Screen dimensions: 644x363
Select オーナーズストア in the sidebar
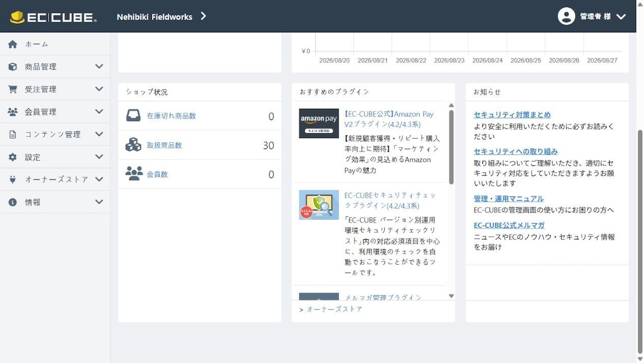pyautogui.click(x=56, y=180)
